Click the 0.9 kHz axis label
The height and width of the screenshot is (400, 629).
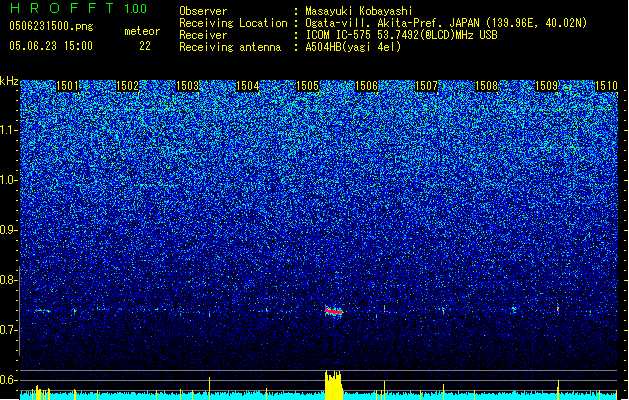pos(9,230)
